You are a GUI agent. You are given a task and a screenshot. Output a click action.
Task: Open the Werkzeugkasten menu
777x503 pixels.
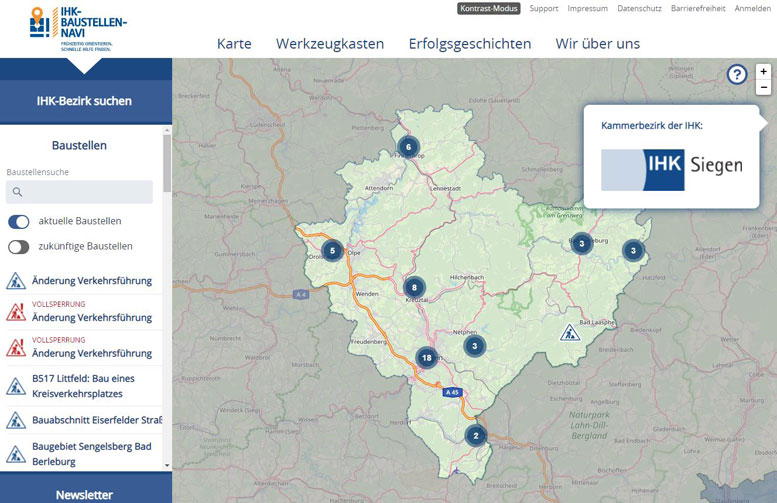click(330, 43)
